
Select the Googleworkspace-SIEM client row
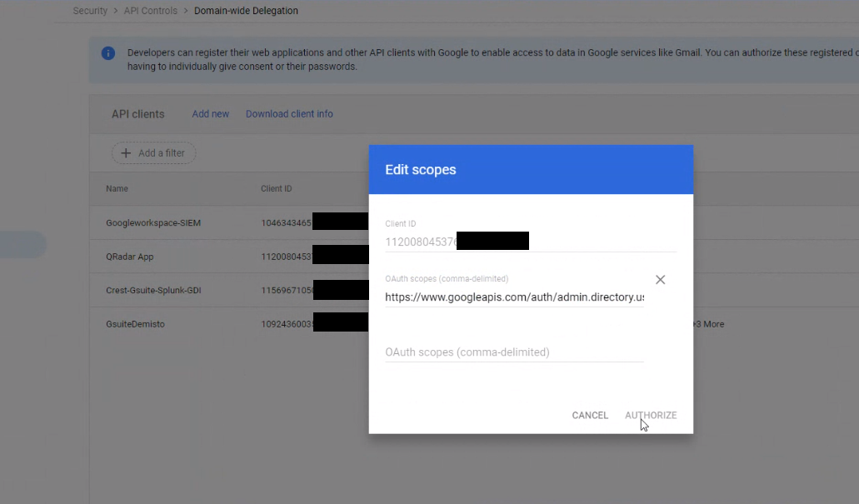[x=153, y=223]
